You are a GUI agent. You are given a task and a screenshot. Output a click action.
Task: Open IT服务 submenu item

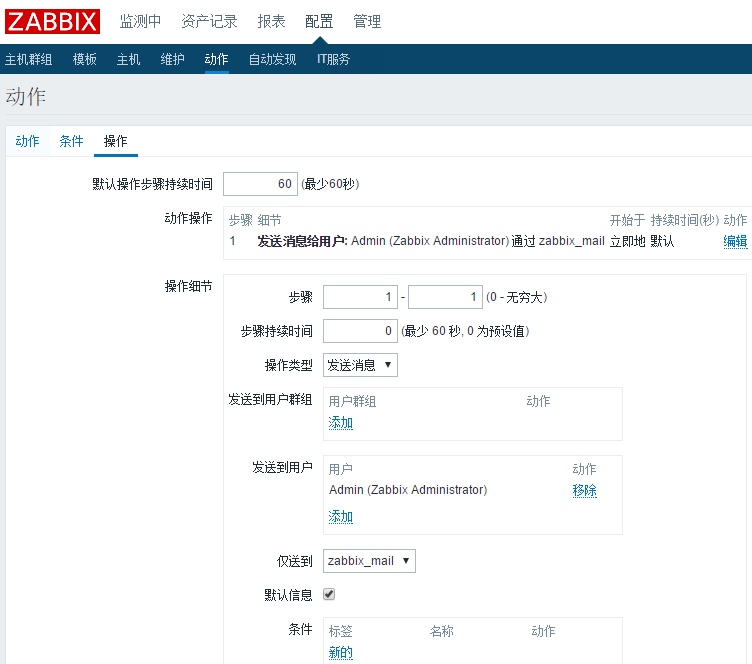333,59
